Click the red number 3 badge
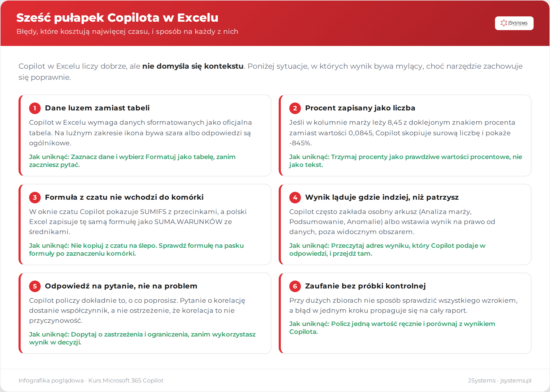This screenshot has width=550, height=392. click(x=35, y=198)
